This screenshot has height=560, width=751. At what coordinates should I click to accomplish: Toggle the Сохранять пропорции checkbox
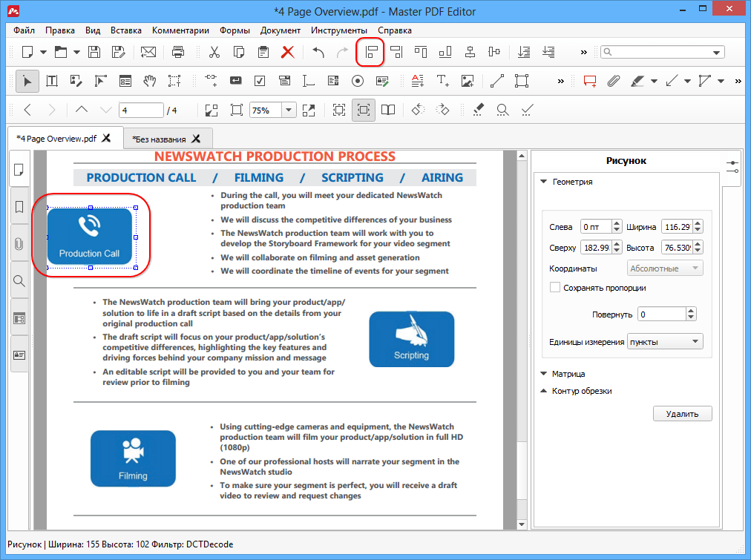tap(554, 288)
